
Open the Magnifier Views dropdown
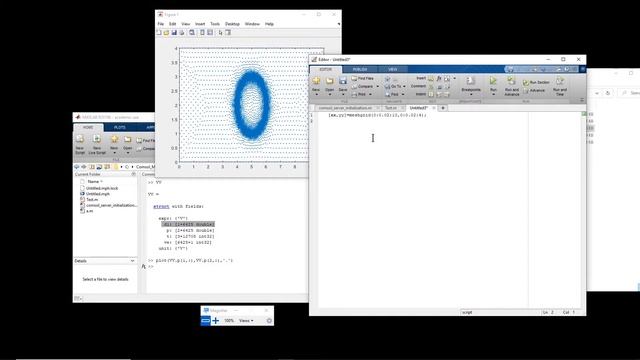click(246, 321)
